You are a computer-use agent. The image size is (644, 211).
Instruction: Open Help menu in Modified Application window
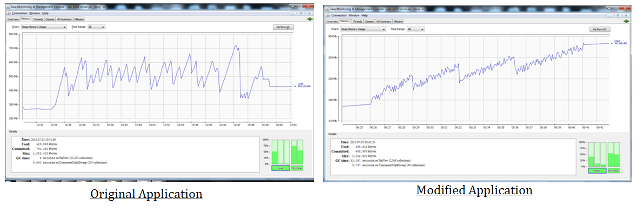pos(365,15)
